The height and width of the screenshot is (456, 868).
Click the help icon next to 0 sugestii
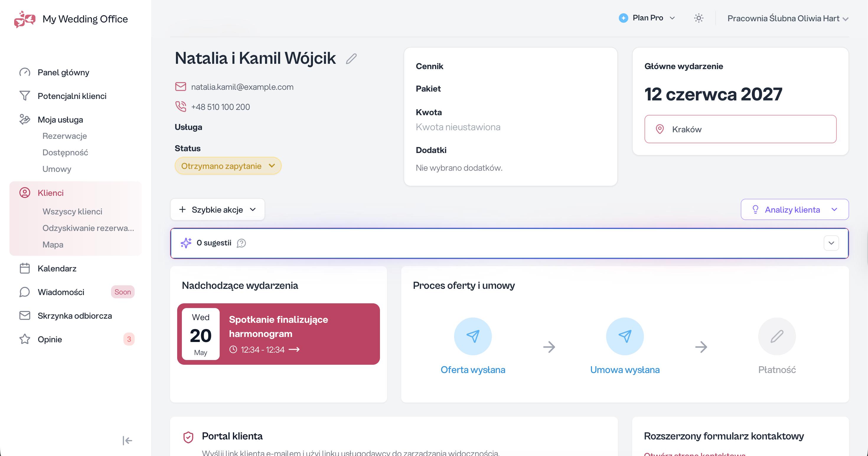coord(241,243)
